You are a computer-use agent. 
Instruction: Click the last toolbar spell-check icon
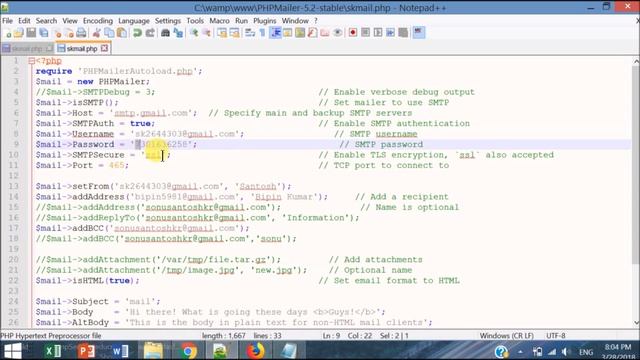tap(419, 33)
